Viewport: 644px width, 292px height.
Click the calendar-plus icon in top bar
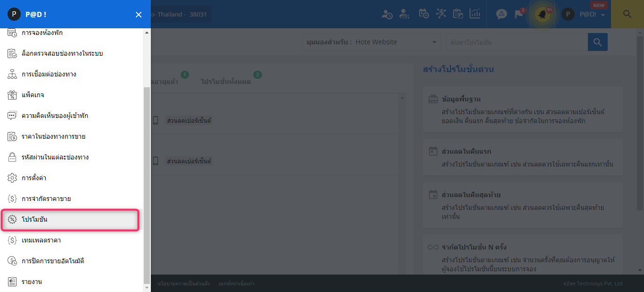423,14
